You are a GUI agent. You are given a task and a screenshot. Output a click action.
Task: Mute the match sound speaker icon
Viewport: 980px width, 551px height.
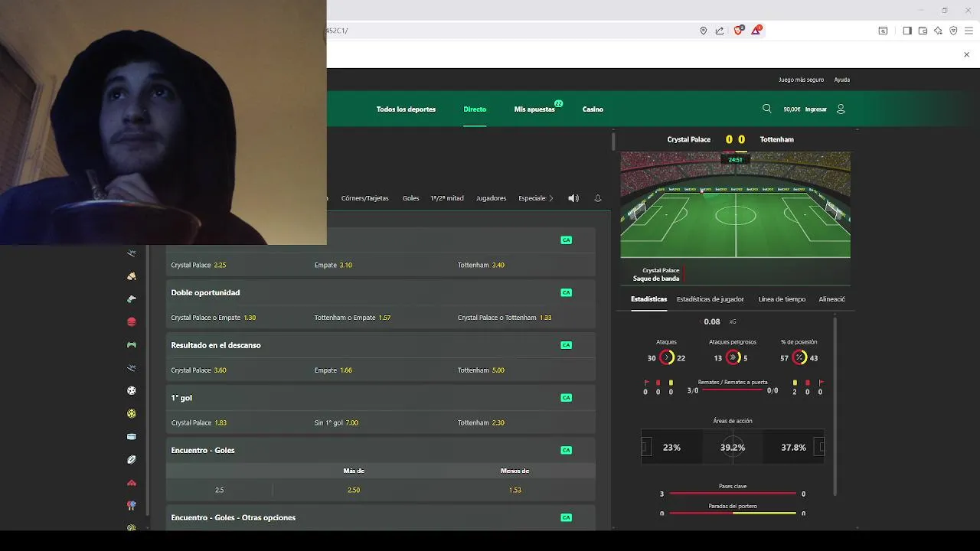pos(573,198)
